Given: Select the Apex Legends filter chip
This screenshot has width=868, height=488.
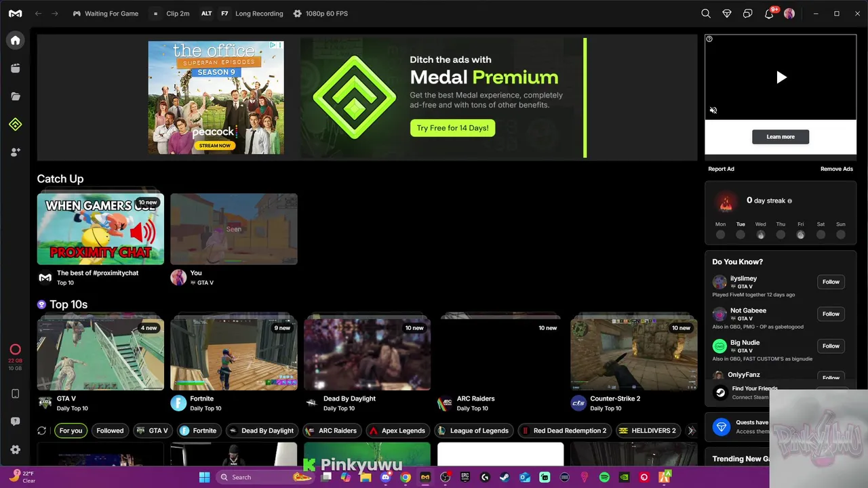Looking at the screenshot, I should 397,430.
